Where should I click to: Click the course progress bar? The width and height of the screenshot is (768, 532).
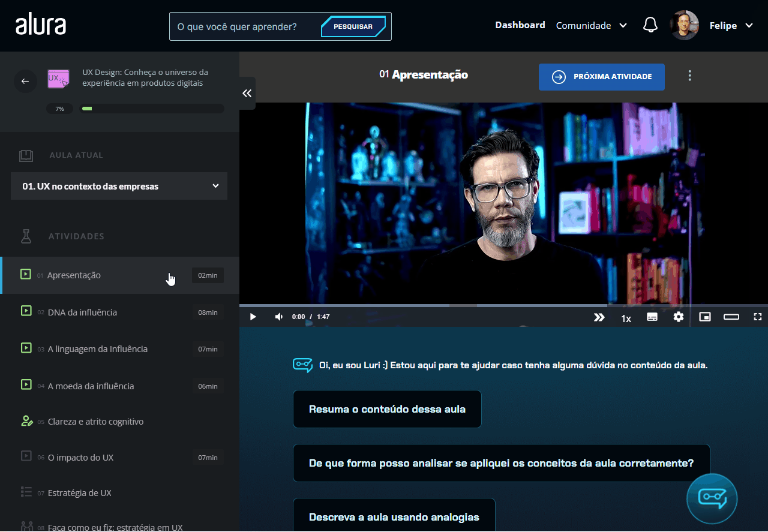tap(152, 109)
